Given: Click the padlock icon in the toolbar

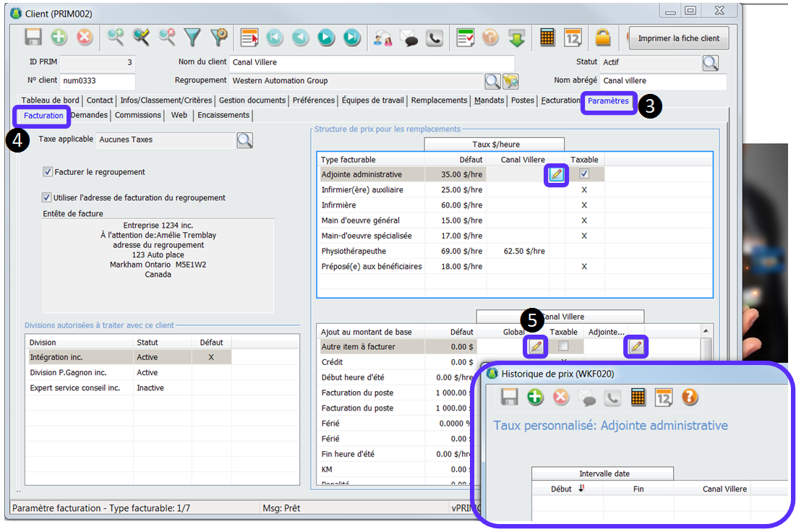Looking at the screenshot, I should pos(602,38).
